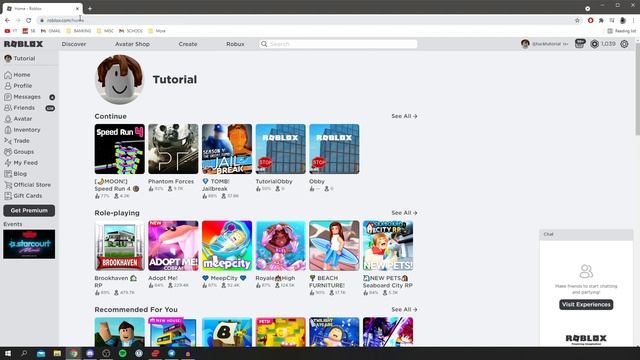This screenshot has width=640, height=360.
Task: Click the Visit Experiences button in chat
Action: point(586,304)
